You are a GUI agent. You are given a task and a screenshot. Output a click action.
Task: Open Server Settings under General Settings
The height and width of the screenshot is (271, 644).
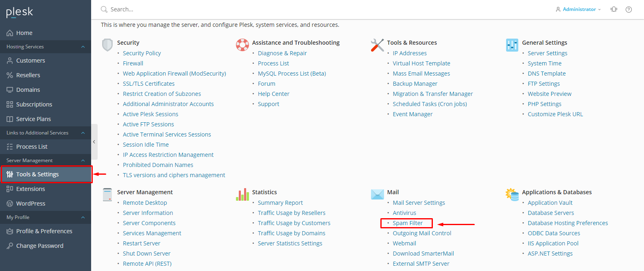point(547,53)
